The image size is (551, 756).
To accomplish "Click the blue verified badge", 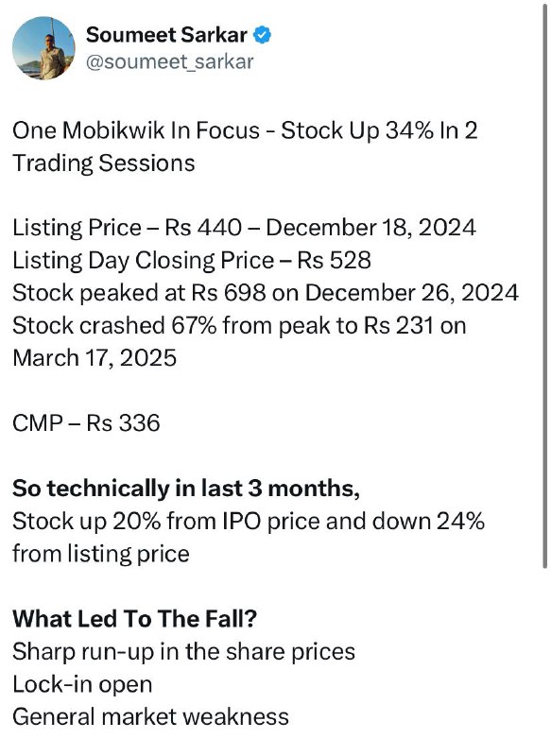I will tap(262, 35).
